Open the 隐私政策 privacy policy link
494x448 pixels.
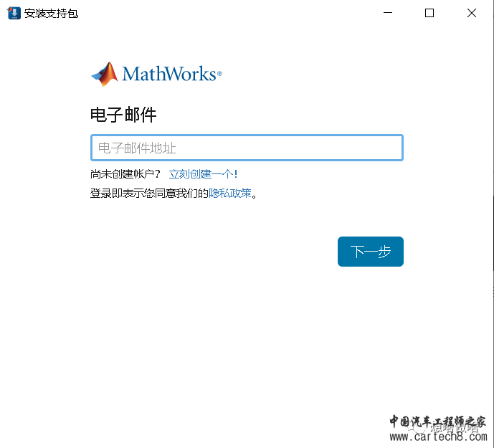coord(230,193)
